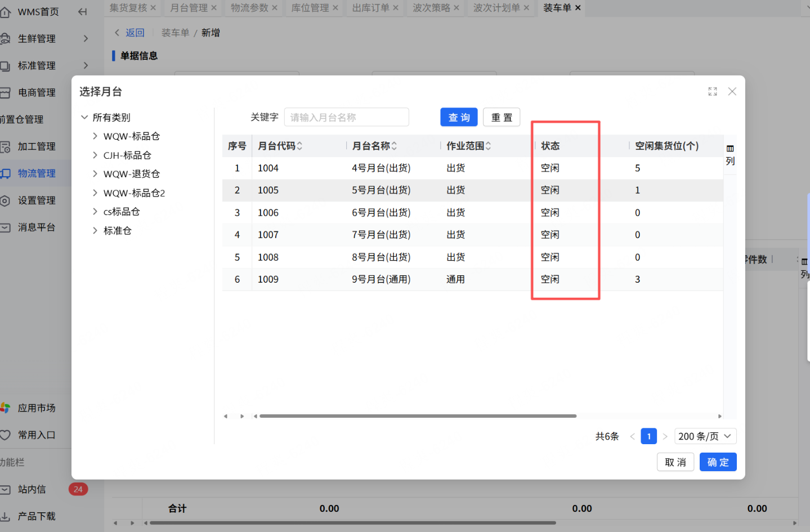Expand the cs标品仓 tree node
This screenshot has height=532, width=810.
95,212
